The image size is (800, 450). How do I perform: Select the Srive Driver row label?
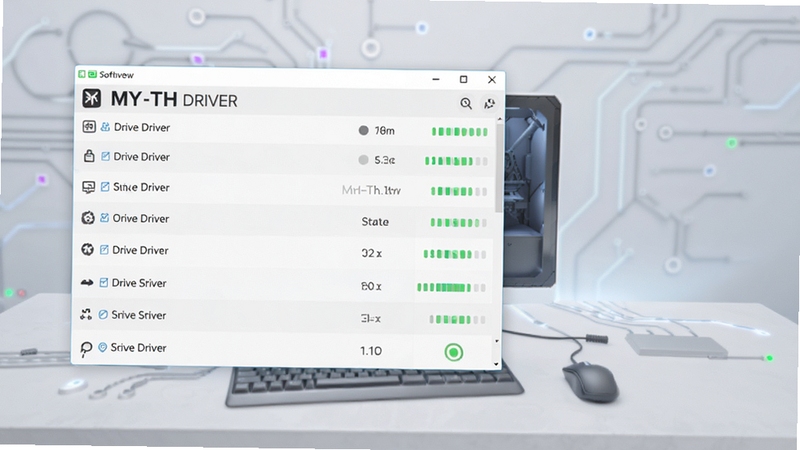point(139,348)
